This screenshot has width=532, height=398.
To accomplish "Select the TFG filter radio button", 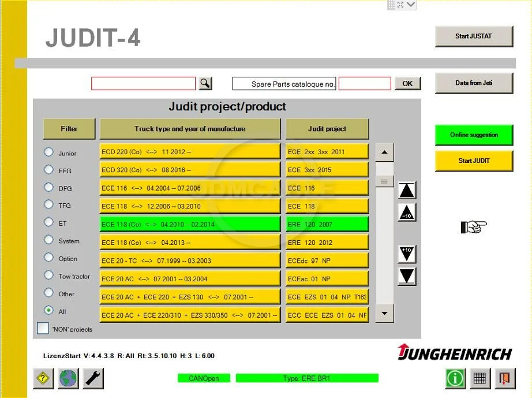I will [x=49, y=204].
